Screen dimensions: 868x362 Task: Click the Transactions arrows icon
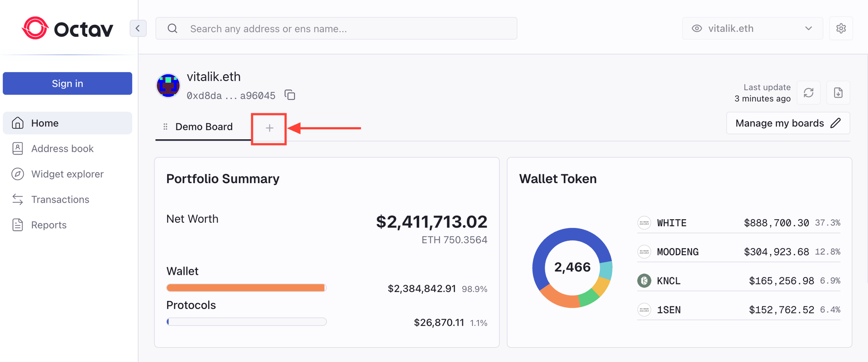point(17,199)
